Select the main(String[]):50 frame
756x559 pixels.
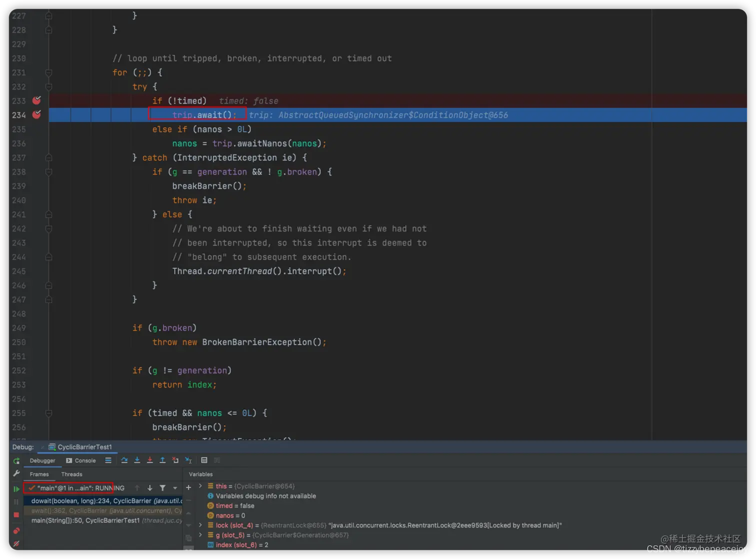tap(103, 520)
